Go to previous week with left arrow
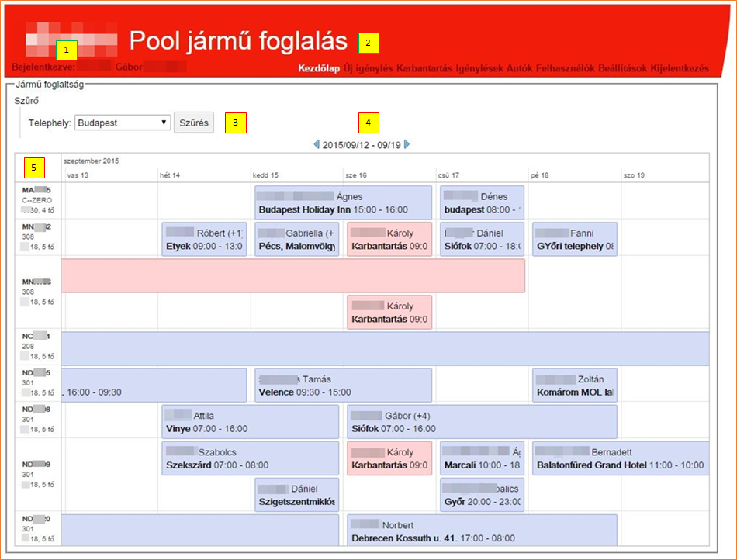The height and width of the screenshot is (560, 737). click(317, 144)
